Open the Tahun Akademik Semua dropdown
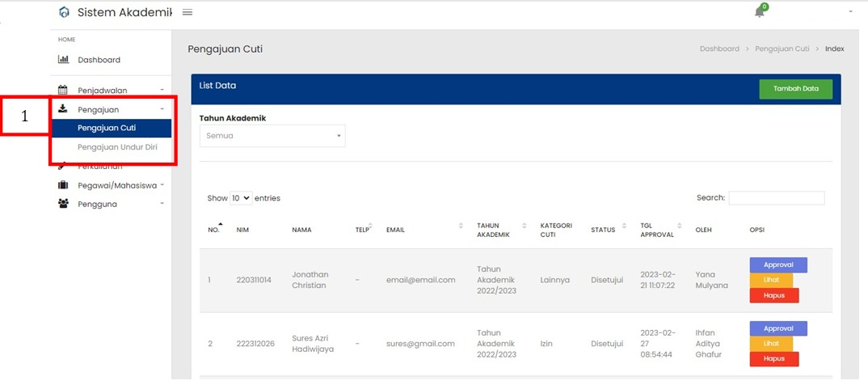 [272, 136]
